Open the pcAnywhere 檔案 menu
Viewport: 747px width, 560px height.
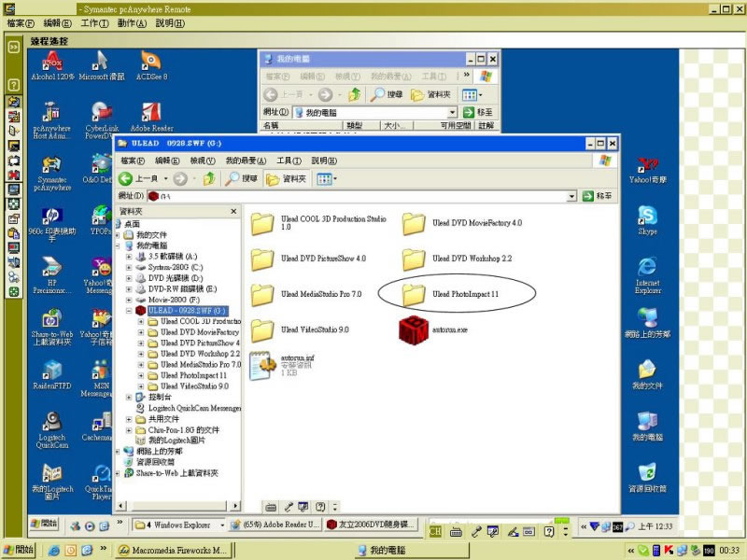[x=21, y=23]
